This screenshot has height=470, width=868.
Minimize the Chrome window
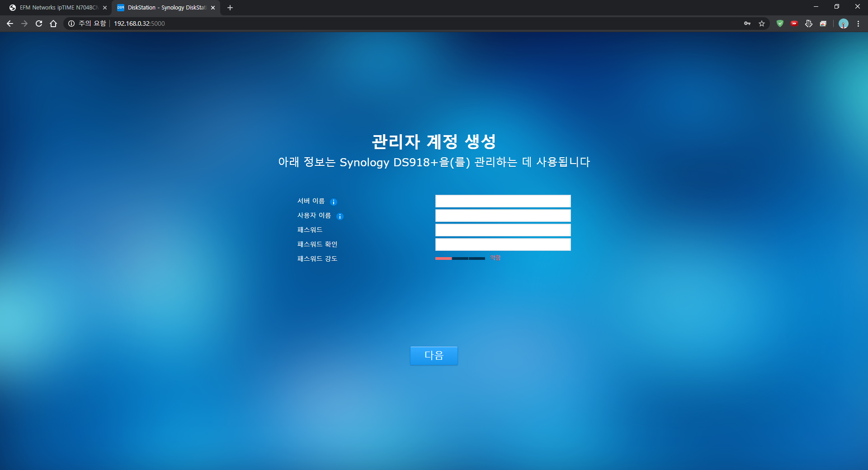tap(816, 7)
